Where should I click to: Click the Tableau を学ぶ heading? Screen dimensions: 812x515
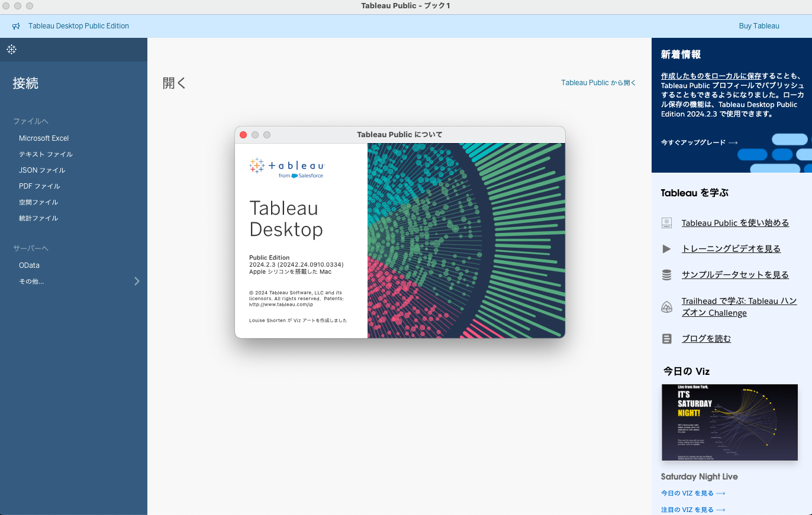694,193
